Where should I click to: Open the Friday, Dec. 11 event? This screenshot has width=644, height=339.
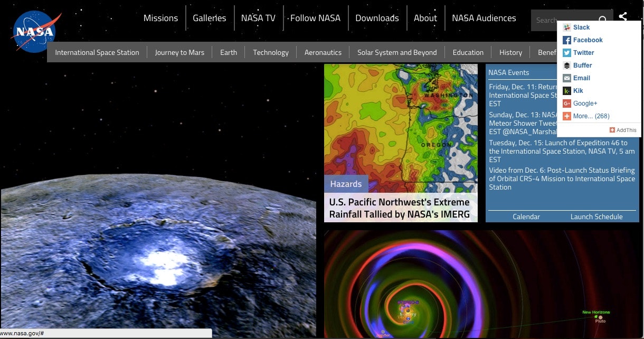click(523, 95)
